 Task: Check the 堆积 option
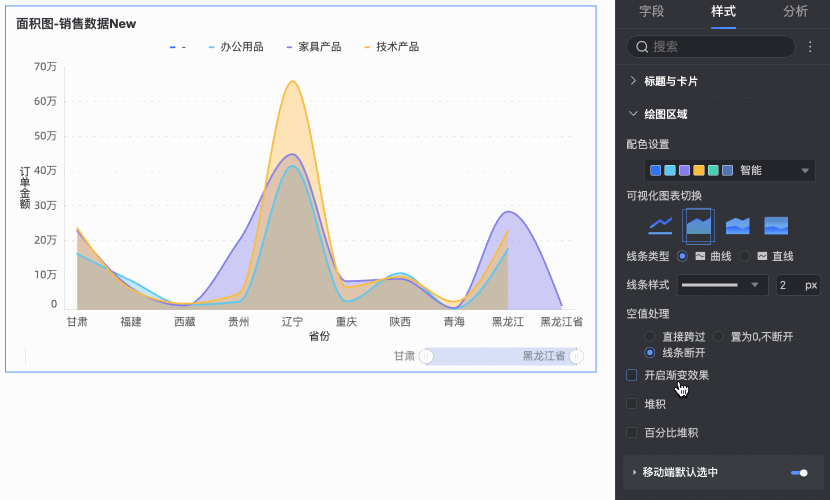(x=631, y=404)
